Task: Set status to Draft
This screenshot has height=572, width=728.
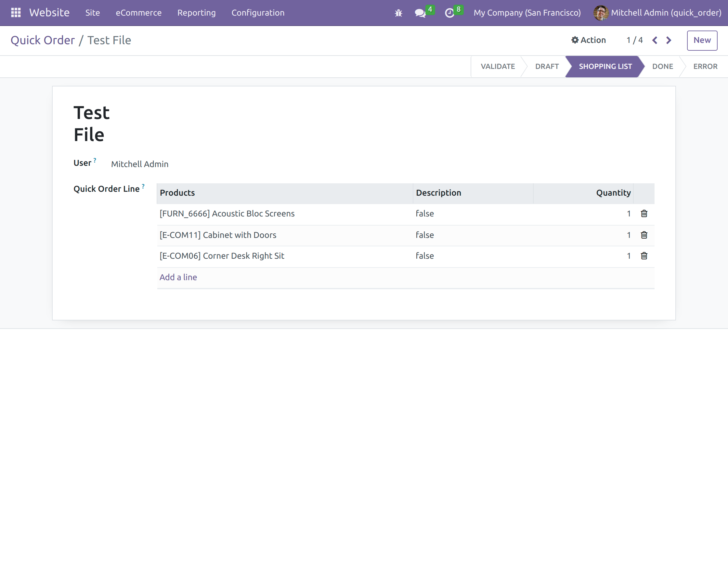Action: (547, 66)
